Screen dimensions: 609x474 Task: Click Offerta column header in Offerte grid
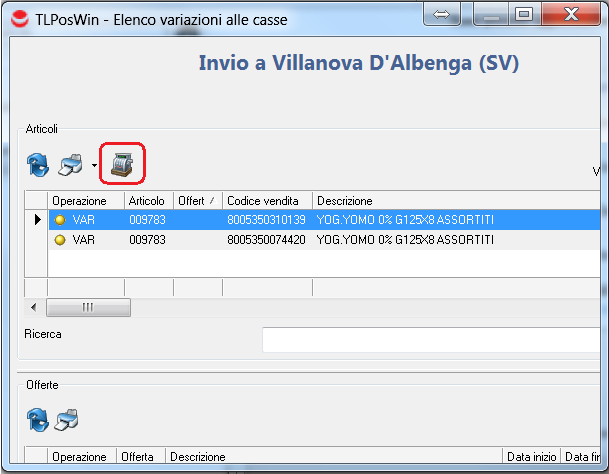pos(141,457)
